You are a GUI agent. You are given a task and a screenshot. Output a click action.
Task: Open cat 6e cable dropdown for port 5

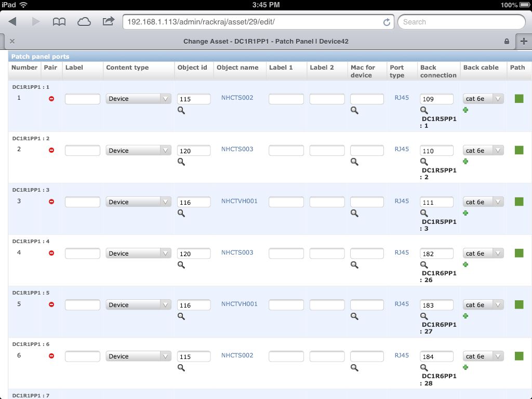click(x=483, y=304)
